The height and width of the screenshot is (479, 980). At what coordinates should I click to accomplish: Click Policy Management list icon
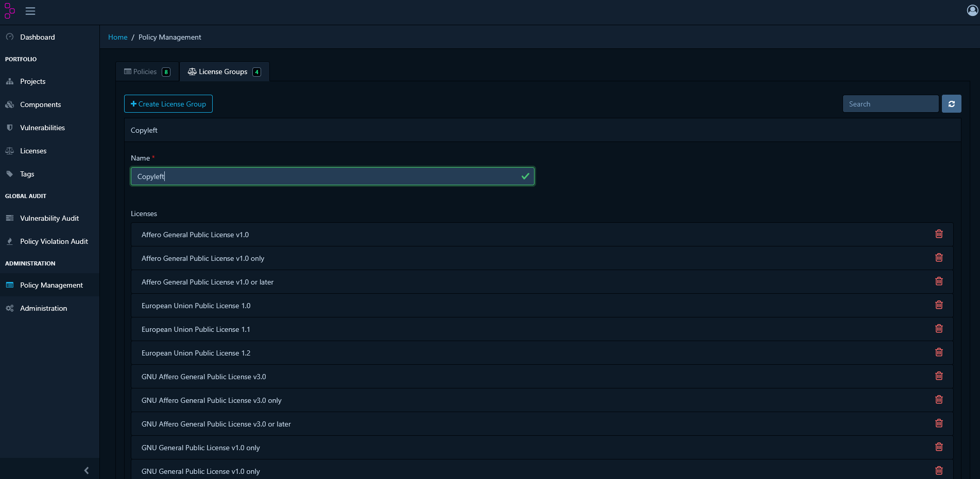coord(10,285)
